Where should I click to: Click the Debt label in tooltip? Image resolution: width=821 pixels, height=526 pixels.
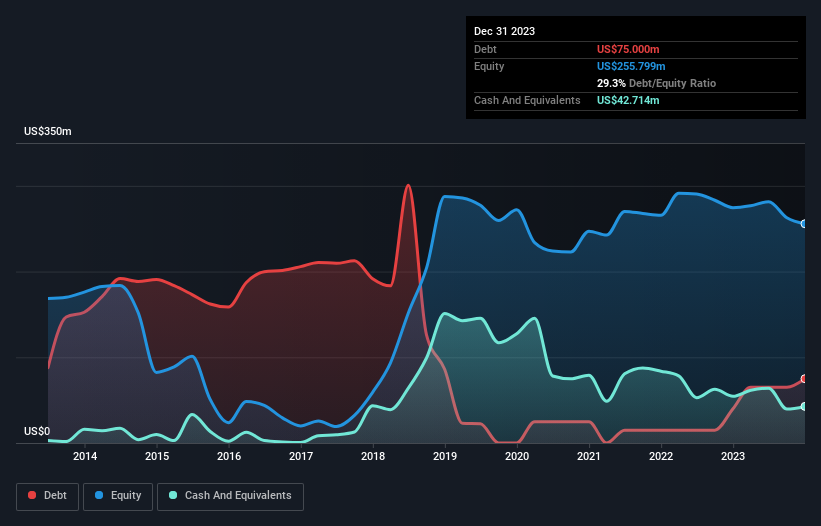click(x=485, y=49)
